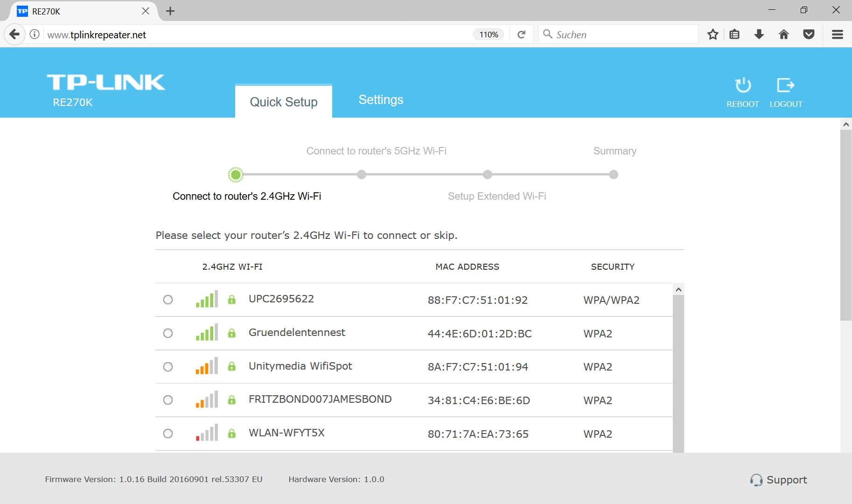Reload the page with refresh icon

pos(522,35)
